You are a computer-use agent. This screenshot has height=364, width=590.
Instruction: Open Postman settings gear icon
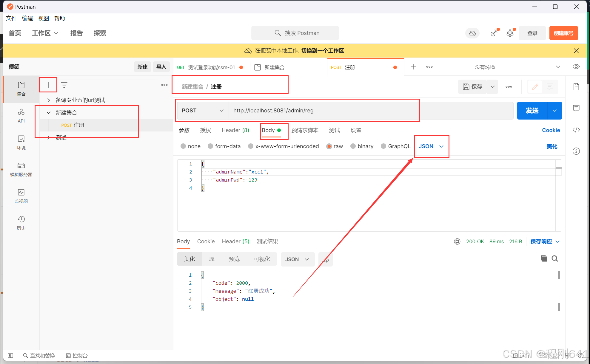click(x=510, y=33)
